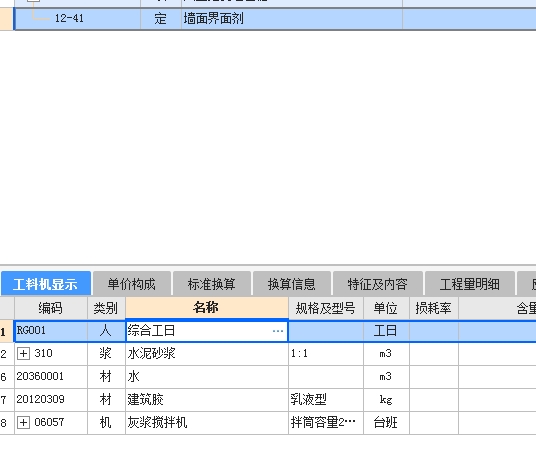Click the 损耗率 column header
This screenshot has height=470, width=536.
[x=434, y=308]
